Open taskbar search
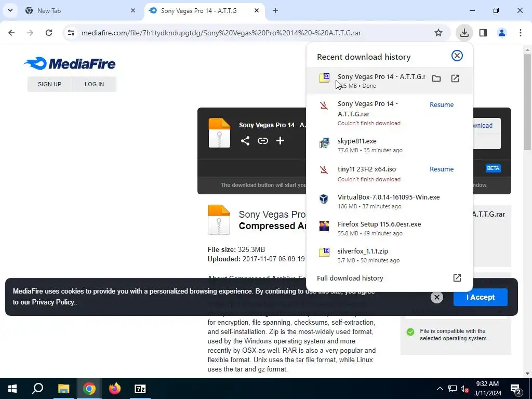The width and height of the screenshot is (532, 399). pyautogui.click(x=37, y=389)
